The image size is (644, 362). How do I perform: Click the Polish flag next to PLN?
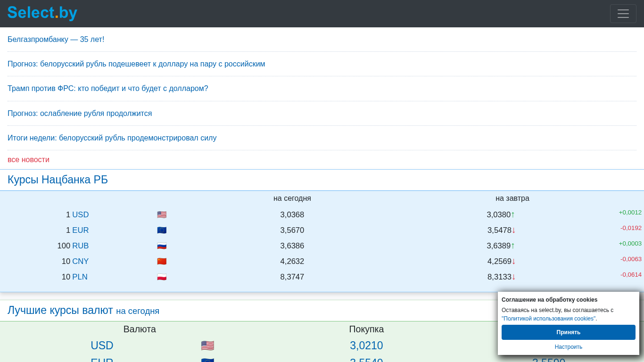click(162, 277)
